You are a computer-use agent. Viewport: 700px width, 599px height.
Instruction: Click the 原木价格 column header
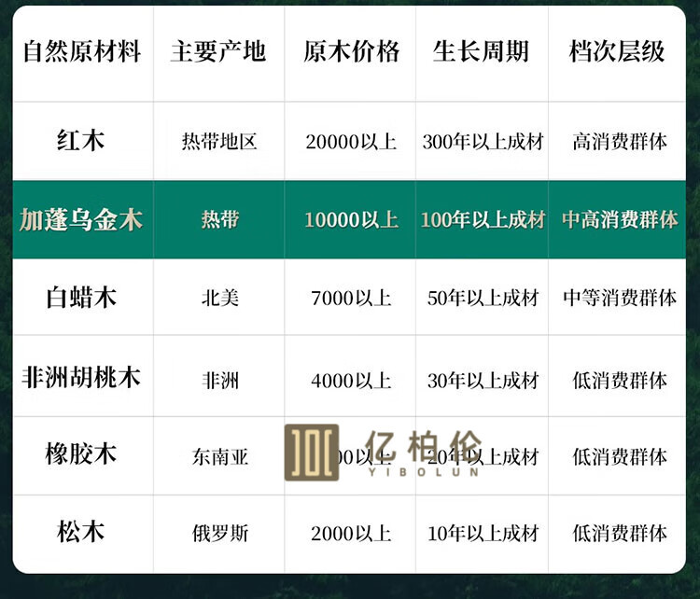click(x=351, y=51)
